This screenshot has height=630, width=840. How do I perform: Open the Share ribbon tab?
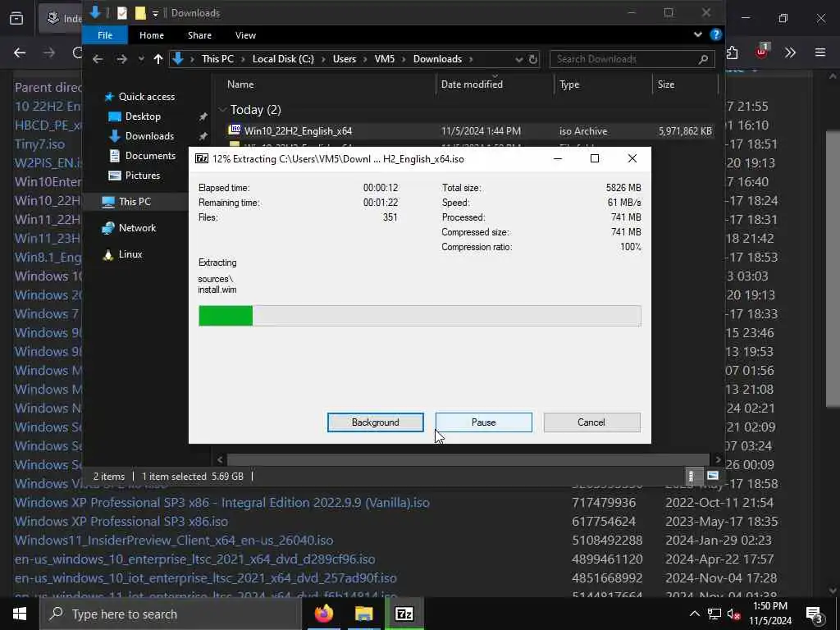199,35
